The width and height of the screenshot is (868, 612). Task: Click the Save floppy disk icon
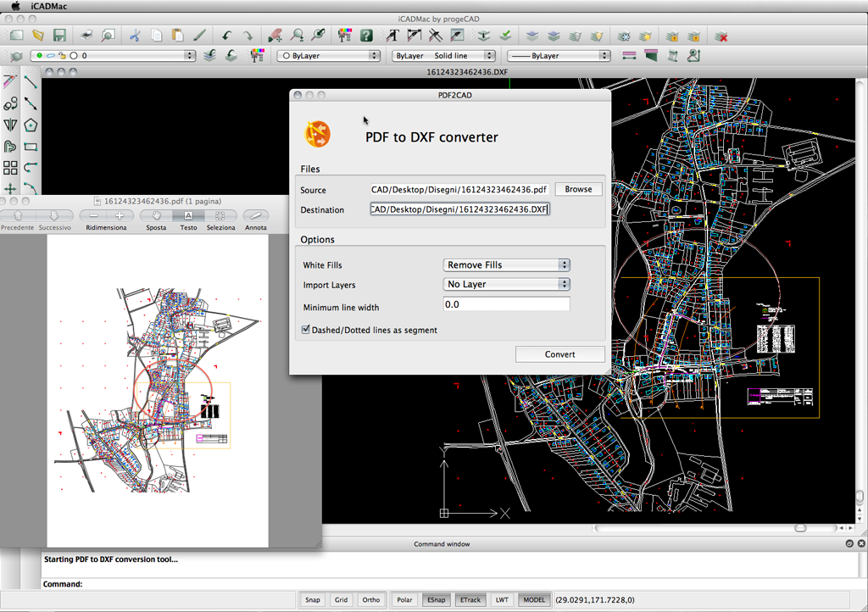click(x=59, y=36)
